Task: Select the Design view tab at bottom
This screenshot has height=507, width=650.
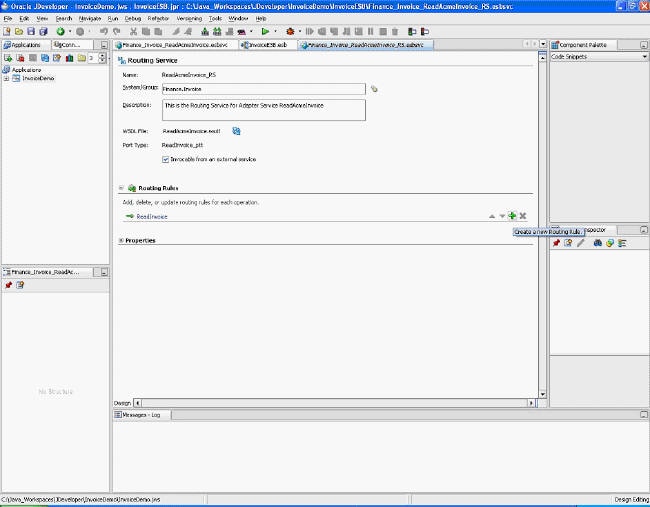Action: [x=122, y=403]
